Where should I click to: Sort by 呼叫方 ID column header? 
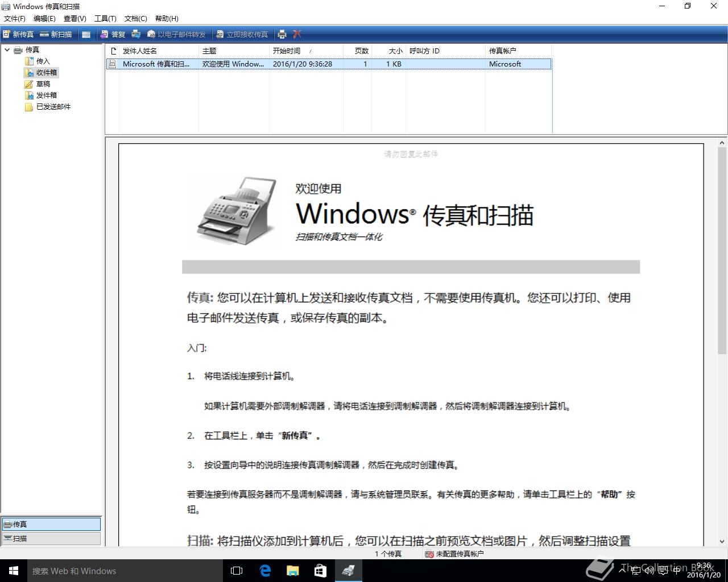[445, 51]
